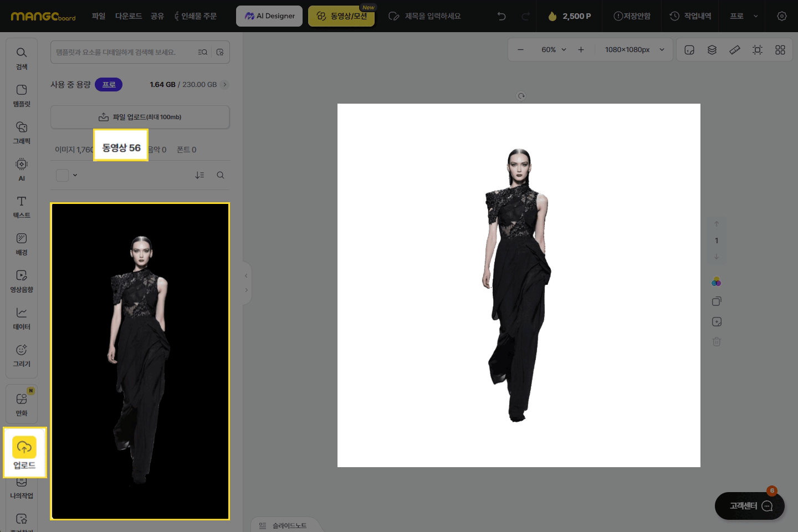
Task: Open the settings gear icon
Action: [782, 16]
